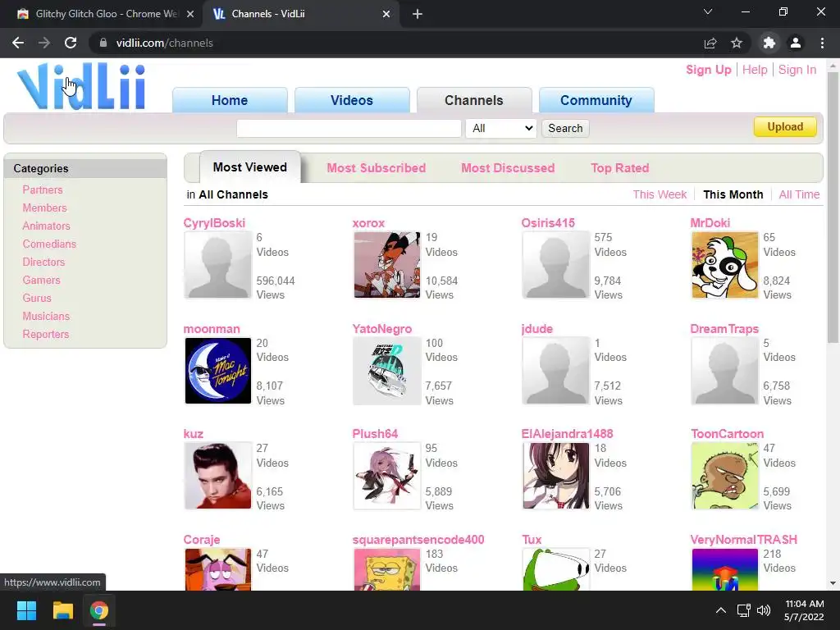Close the Channels - VidLii tab

pos(386,14)
